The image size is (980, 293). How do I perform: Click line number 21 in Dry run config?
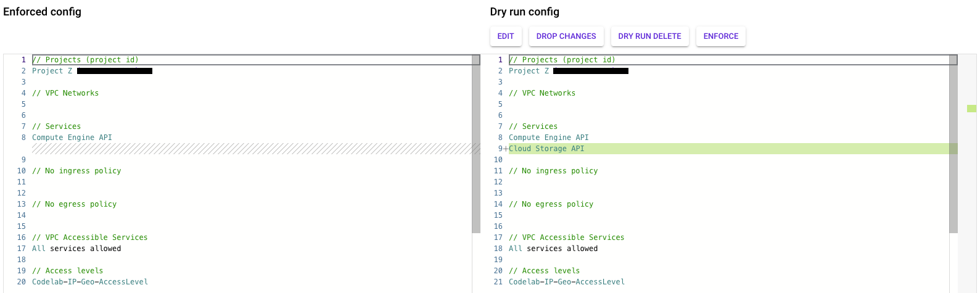[498, 282]
